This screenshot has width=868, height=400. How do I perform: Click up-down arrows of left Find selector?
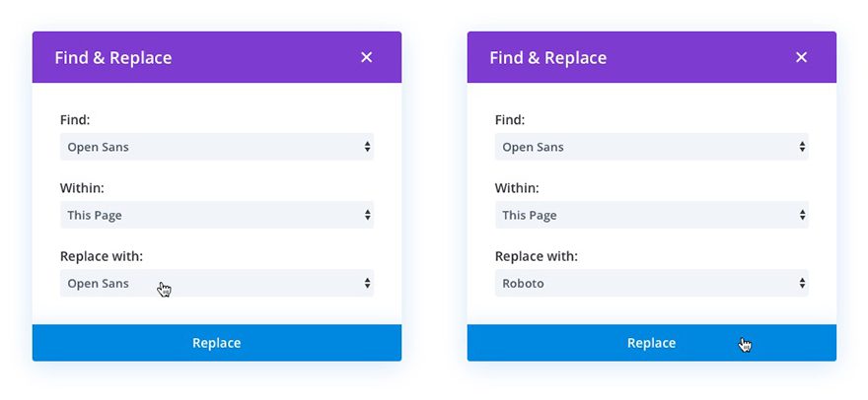tap(367, 147)
